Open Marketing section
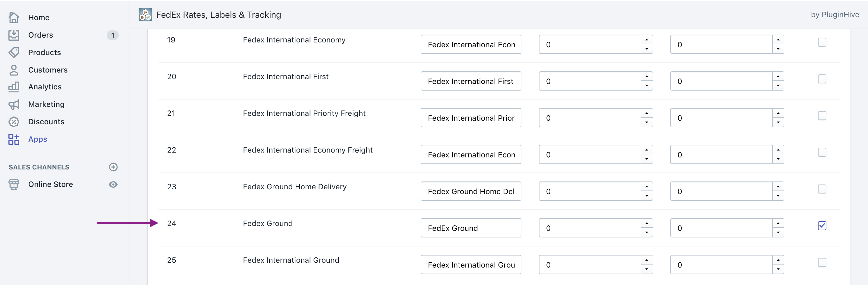This screenshot has width=868, height=285. coord(46,104)
